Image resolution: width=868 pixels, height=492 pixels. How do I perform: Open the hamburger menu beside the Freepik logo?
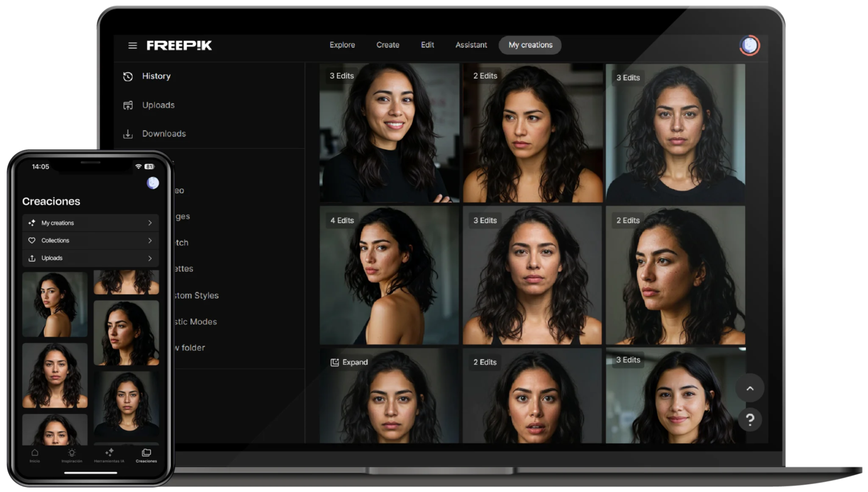[x=132, y=46]
